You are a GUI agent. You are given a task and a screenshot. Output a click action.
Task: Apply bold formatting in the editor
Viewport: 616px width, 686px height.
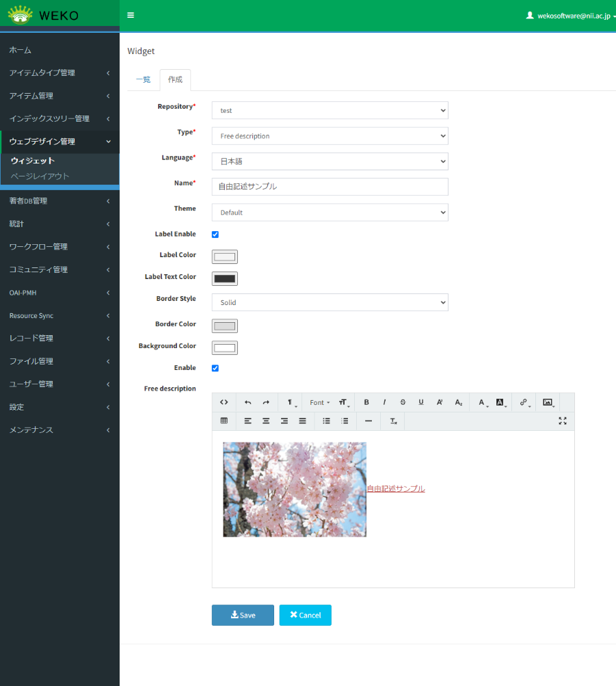366,402
